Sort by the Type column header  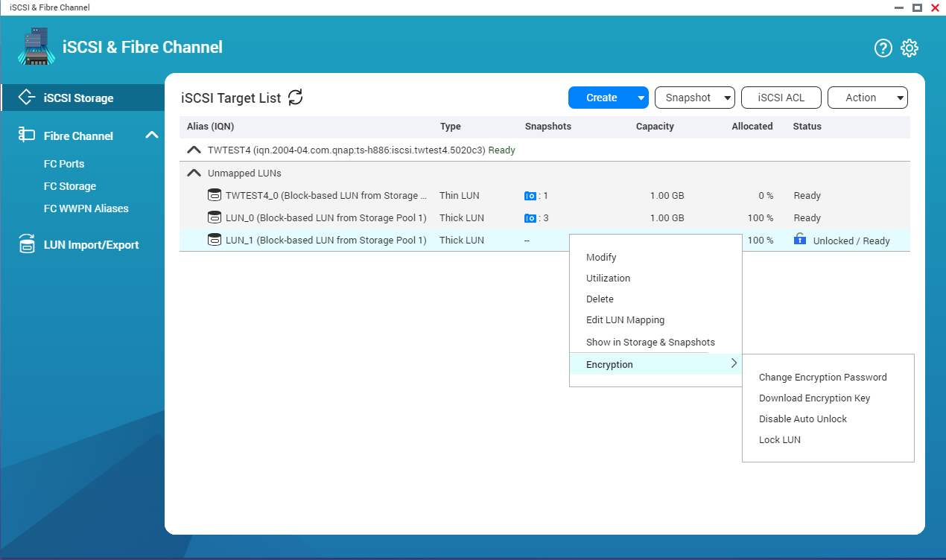(x=451, y=127)
